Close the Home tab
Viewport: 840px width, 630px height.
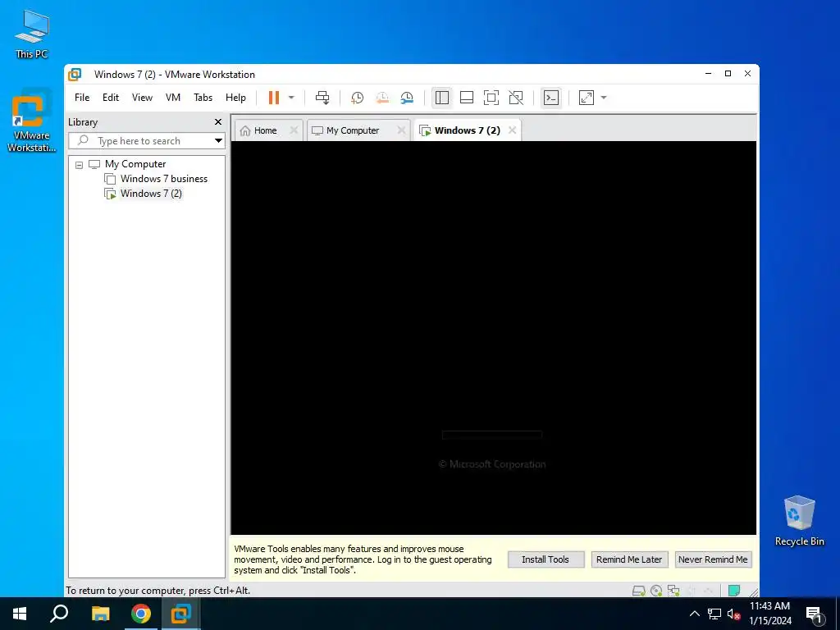(294, 130)
